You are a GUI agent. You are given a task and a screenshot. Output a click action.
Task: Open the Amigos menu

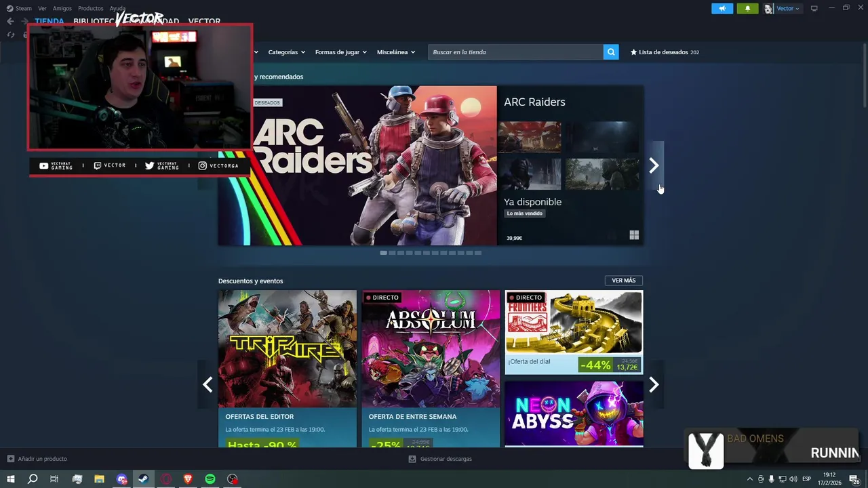click(x=62, y=8)
